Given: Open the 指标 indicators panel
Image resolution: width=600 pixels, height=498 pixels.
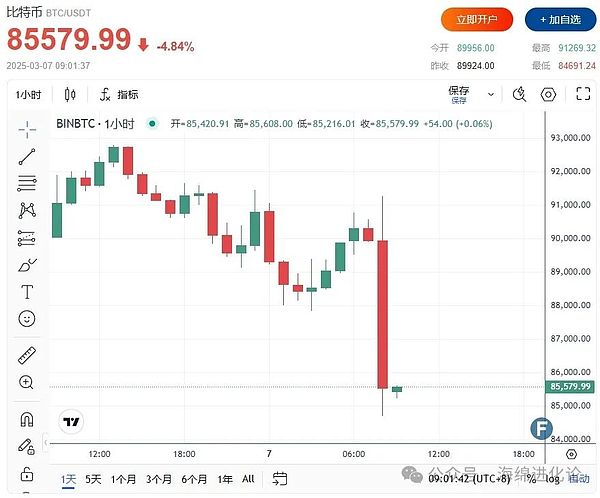Looking at the screenshot, I should click(x=119, y=95).
